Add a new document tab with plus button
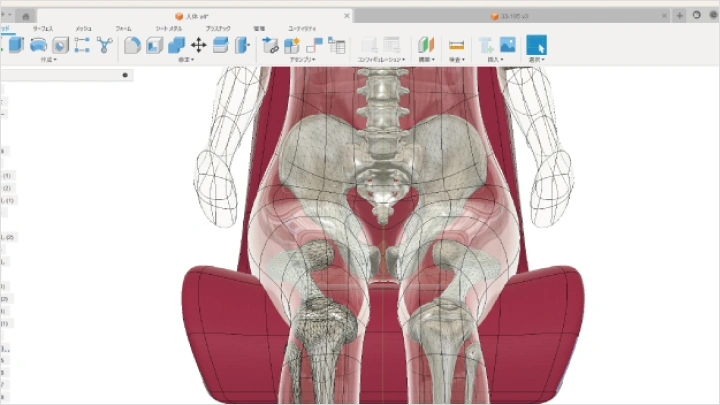Viewport: 720px width, 405px height. (680, 16)
